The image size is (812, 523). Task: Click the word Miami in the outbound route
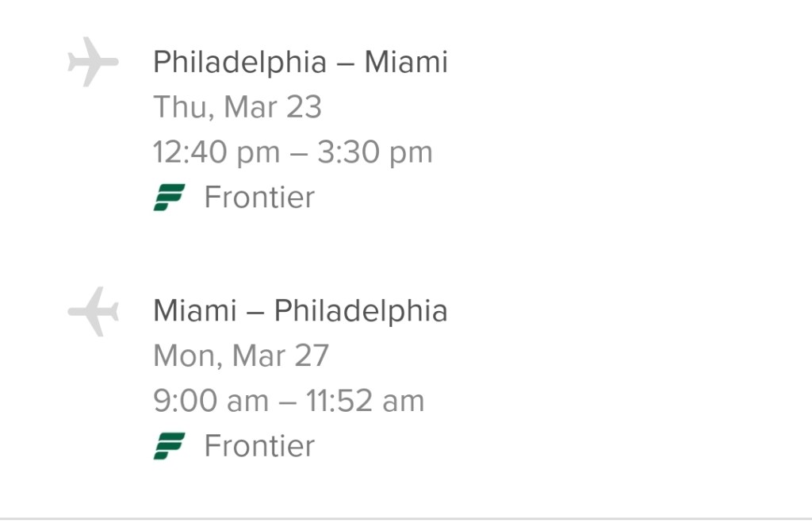click(406, 62)
